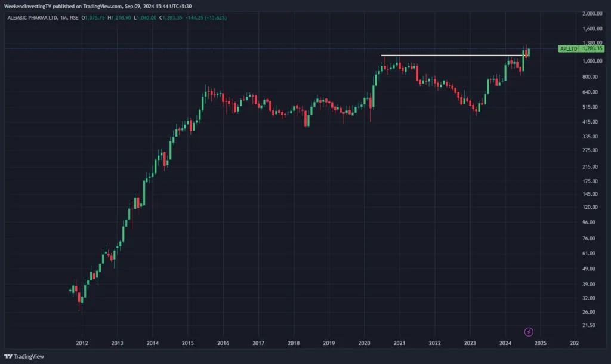Viewport: 611px width, 364px height.
Task: Click the 2020 label on time axis
Action: coord(364,343)
